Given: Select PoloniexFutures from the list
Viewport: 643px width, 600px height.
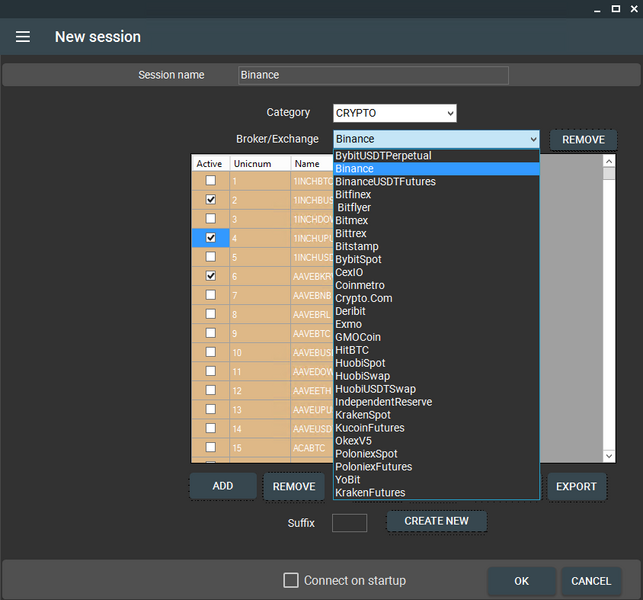Looking at the screenshot, I should [x=373, y=467].
